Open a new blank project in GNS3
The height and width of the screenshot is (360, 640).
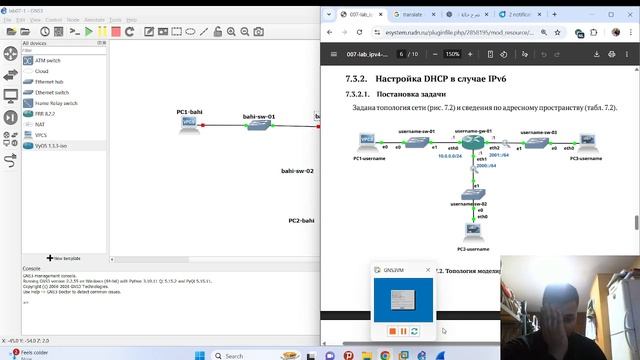[x=11, y=31]
